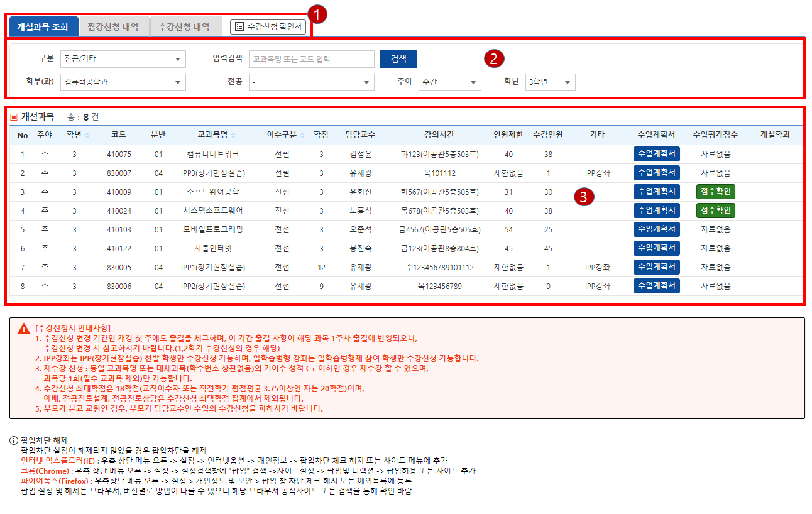The width and height of the screenshot is (812, 514).
Task: Click the course code 830007
Action: pos(119,173)
